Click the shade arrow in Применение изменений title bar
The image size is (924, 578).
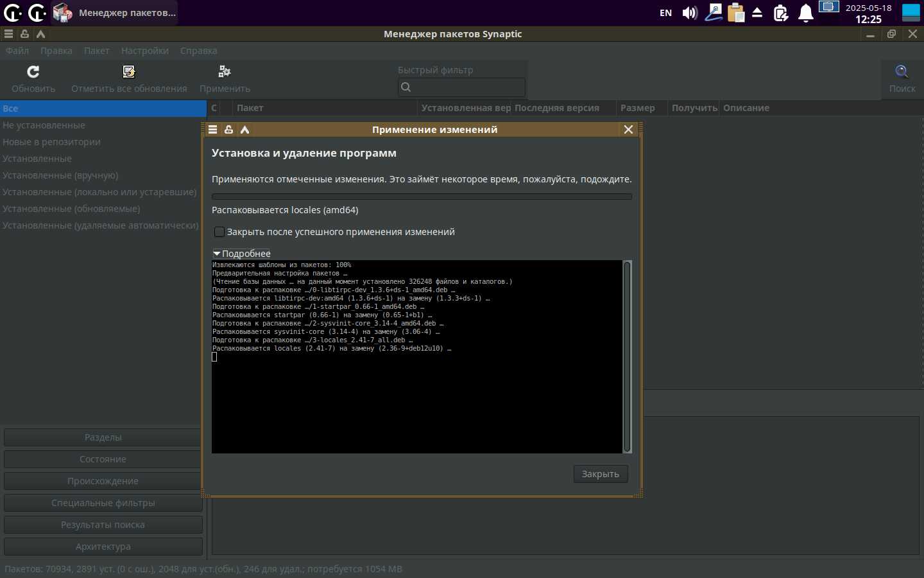[x=244, y=129]
